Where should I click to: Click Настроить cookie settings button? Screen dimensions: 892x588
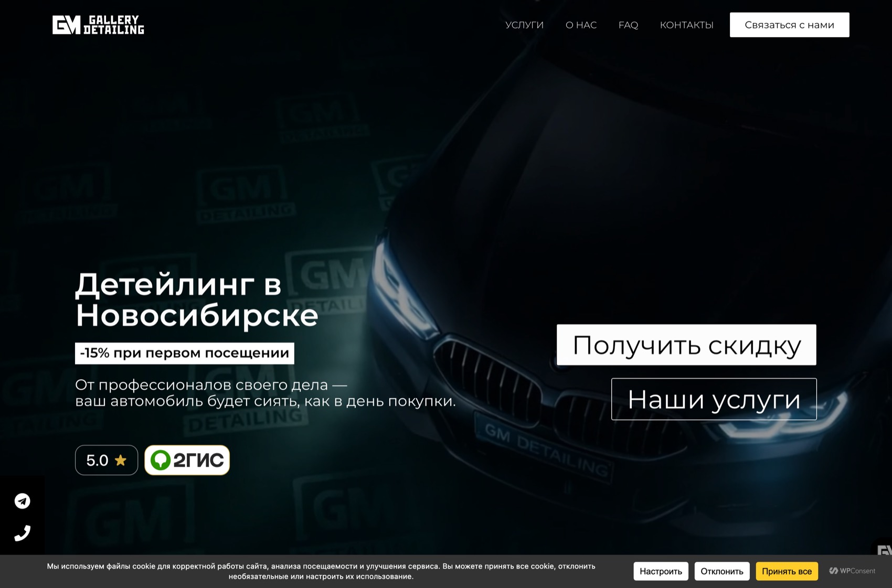661,571
